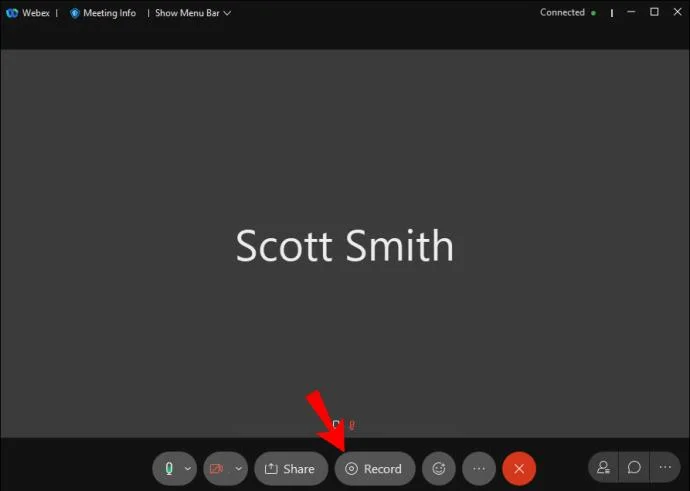Expand Show Menu Bar dropdown
This screenshot has width=690, height=491.
(x=192, y=13)
